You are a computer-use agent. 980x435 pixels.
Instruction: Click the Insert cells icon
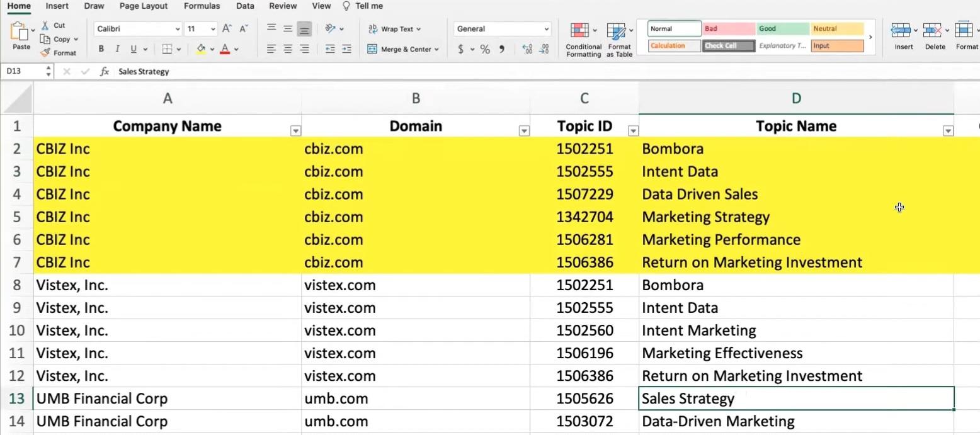coord(901,30)
